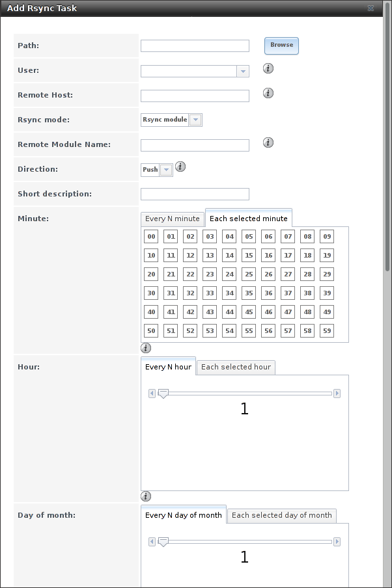Toggle minute 00 in the grid
Screen dimensions: 392x588
(x=151, y=237)
